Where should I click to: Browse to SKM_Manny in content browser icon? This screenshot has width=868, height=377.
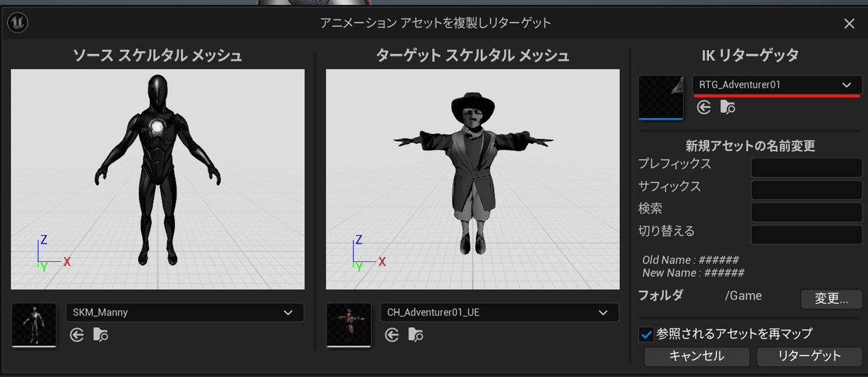101,335
